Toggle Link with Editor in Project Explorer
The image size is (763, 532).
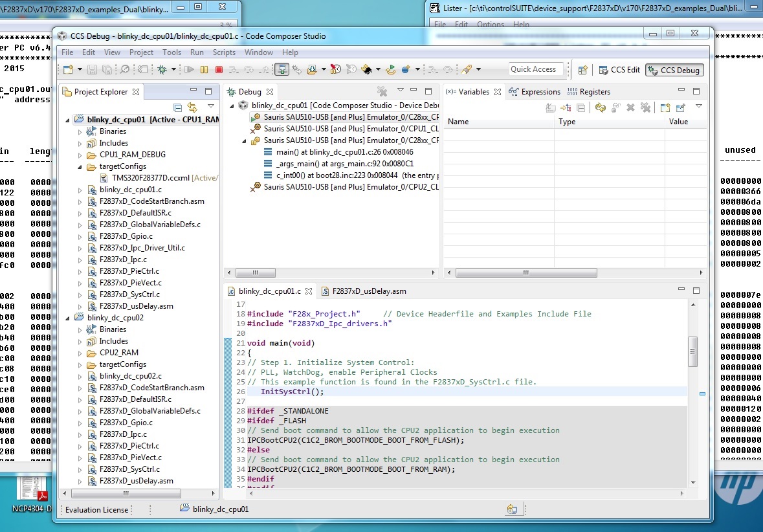tap(192, 108)
